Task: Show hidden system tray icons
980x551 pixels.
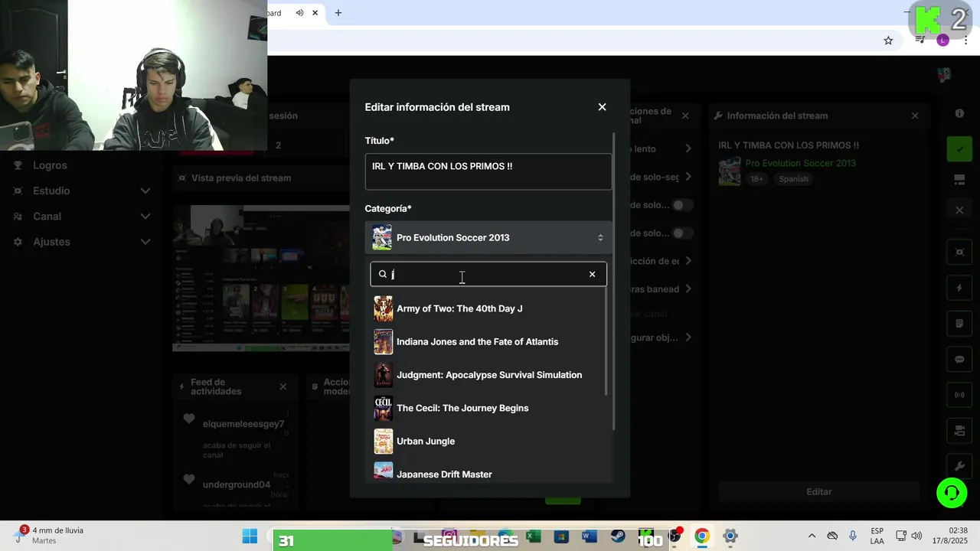Action: 812,536
